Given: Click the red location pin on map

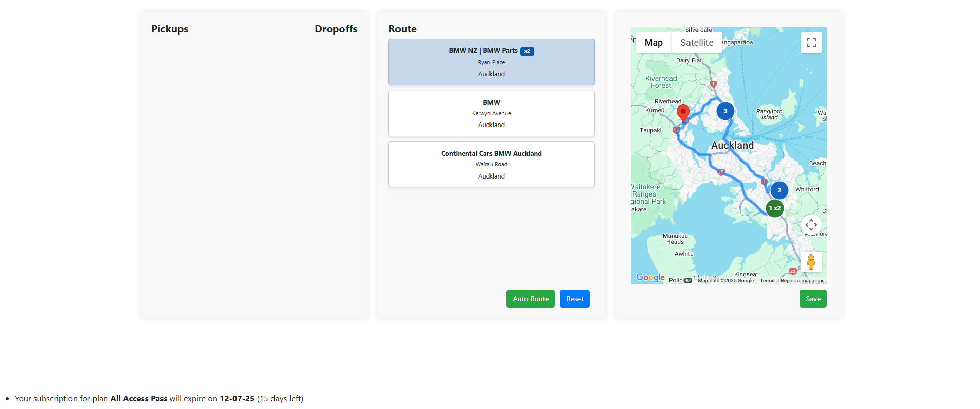Looking at the screenshot, I should [683, 113].
